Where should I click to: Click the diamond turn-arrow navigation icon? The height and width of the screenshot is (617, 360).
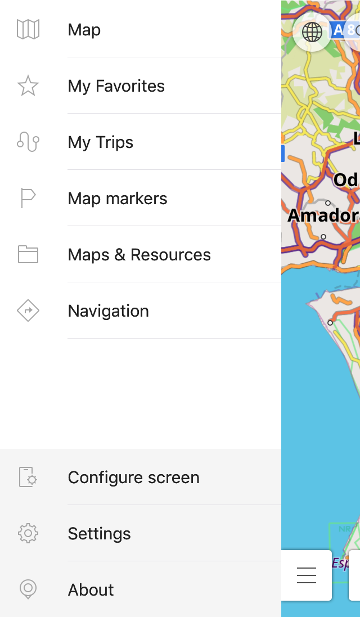(x=28, y=311)
